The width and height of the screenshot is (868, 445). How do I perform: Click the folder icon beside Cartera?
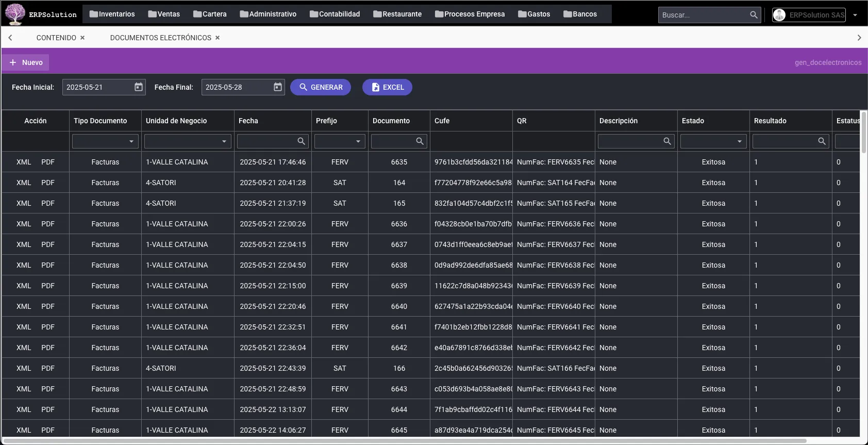pos(197,14)
